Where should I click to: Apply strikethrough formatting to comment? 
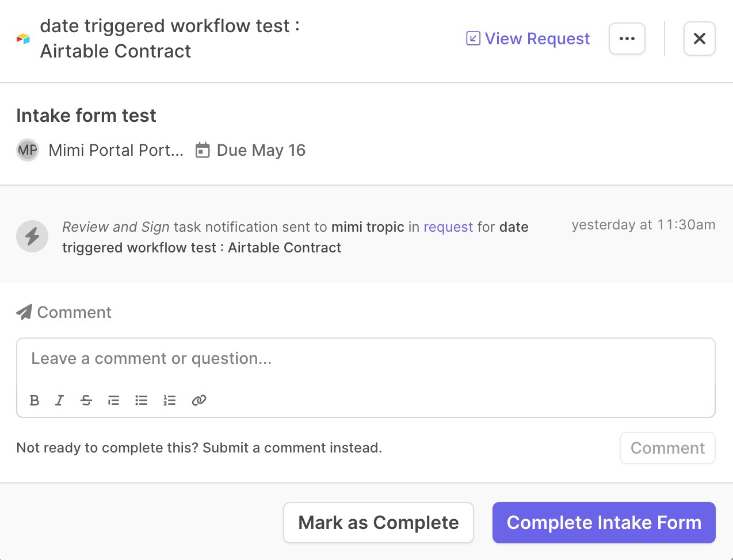pyautogui.click(x=86, y=400)
